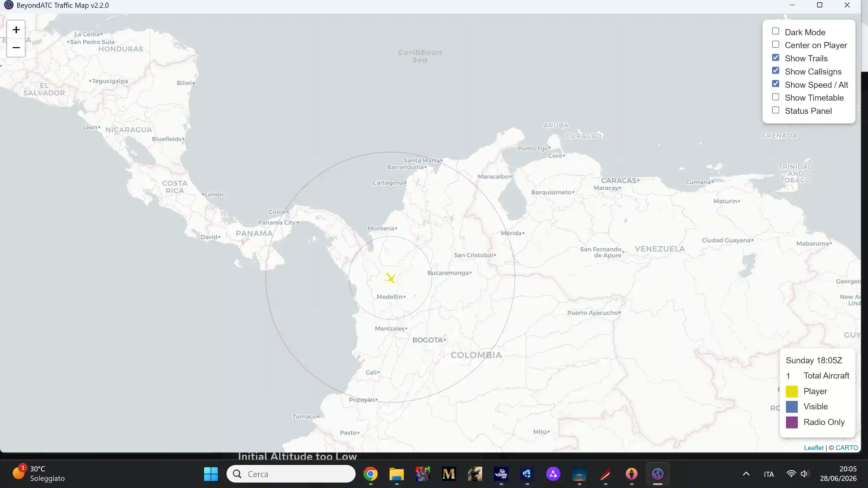The height and width of the screenshot is (488, 868).
Task: Click the Bucaramanga city label
Action: point(448,273)
